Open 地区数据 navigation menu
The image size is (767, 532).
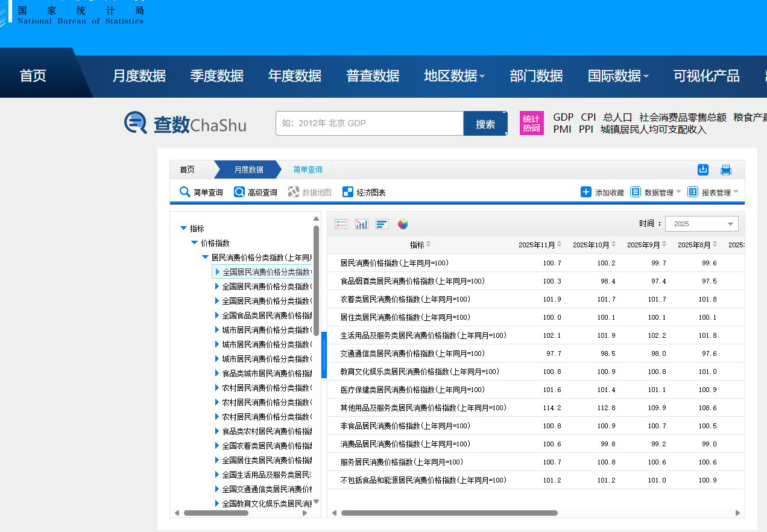pos(455,76)
